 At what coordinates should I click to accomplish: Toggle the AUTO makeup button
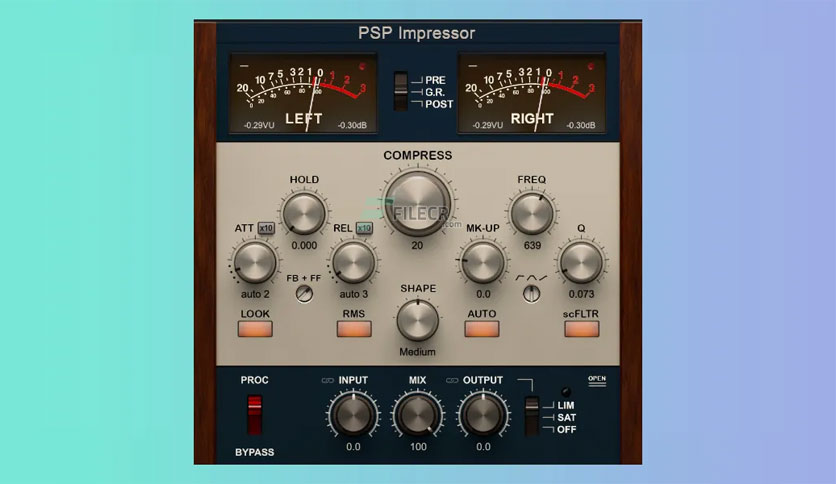[x=482, y=329]
